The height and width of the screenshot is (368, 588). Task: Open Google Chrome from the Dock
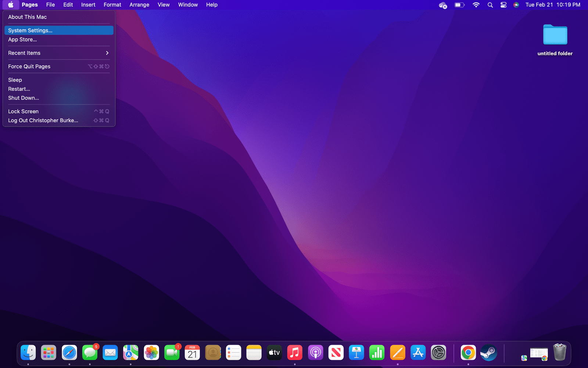point(468,352)
